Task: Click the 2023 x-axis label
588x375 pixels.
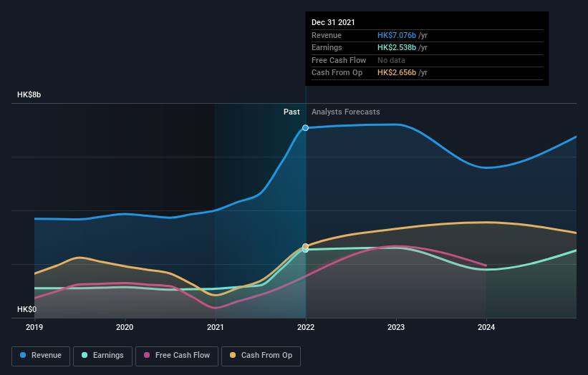Action: tap(396, 327)
